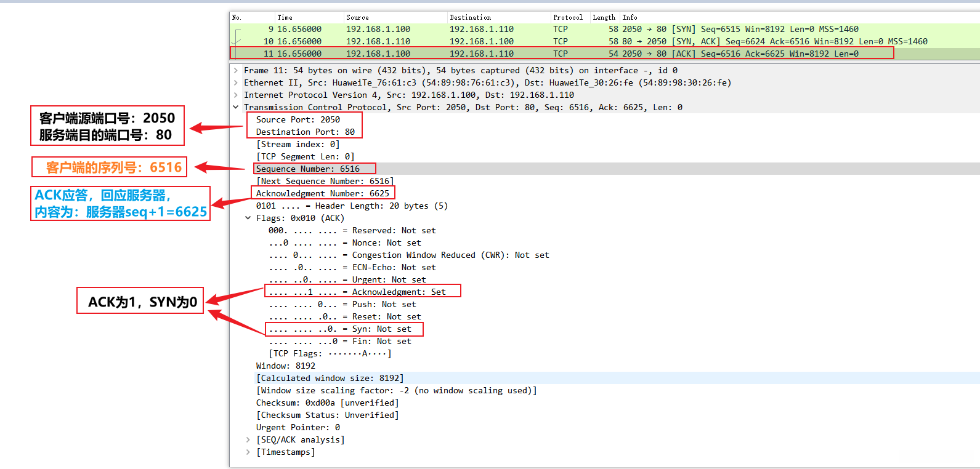Image resolution: width=980 pixels, height=469 pixels.
Task: Collapse the Transmission Control Protocol section arrow
Action: (x=236, y=108)
